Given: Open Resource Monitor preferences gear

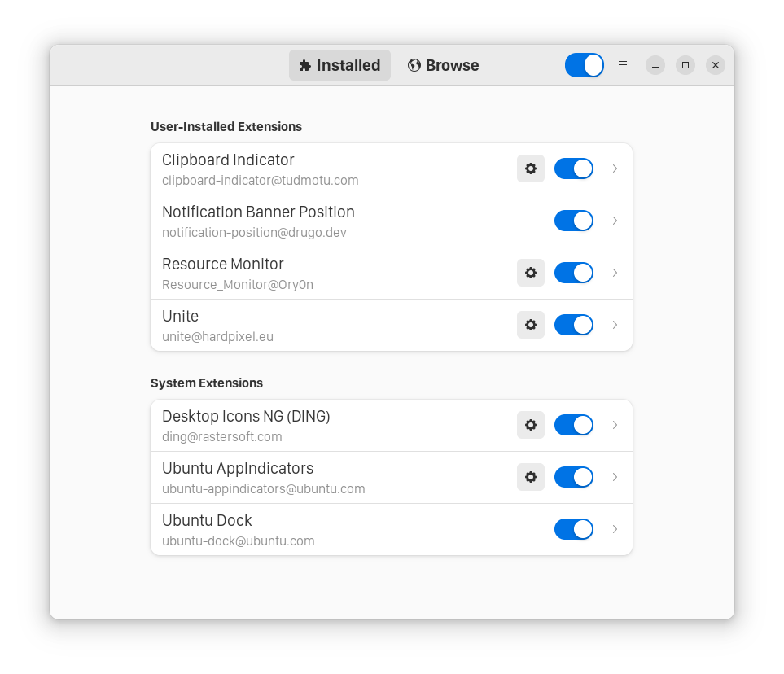Looking at the screenshot, I should pos(530,273).
